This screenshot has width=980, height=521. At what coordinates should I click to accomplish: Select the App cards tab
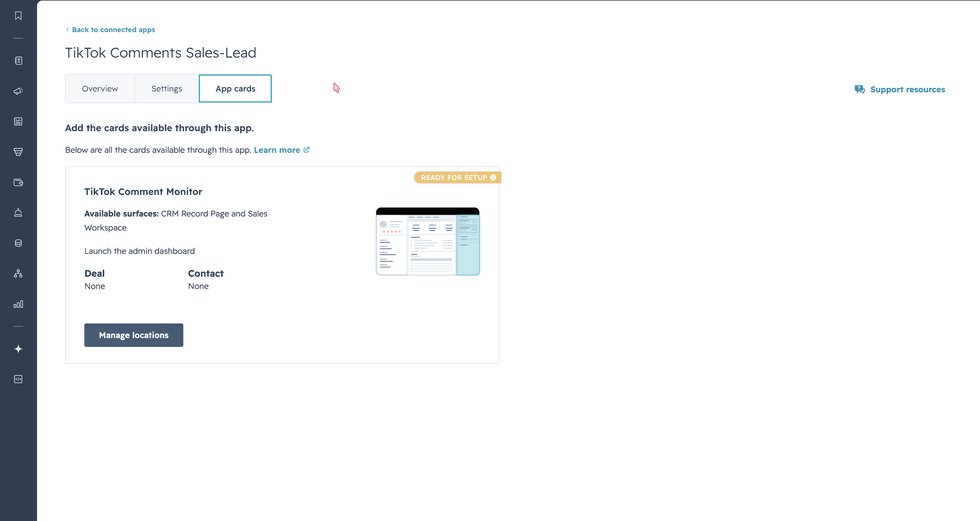[x=236, y=89]
